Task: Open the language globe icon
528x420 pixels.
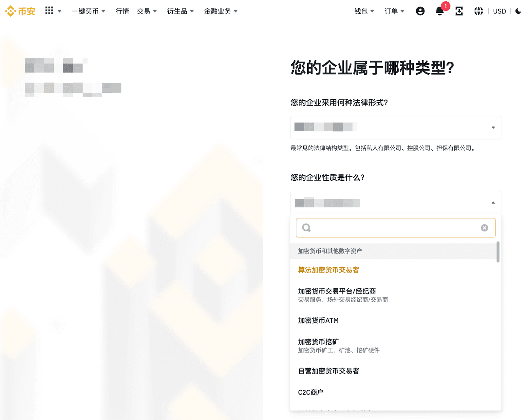Action: pos(478,11)
